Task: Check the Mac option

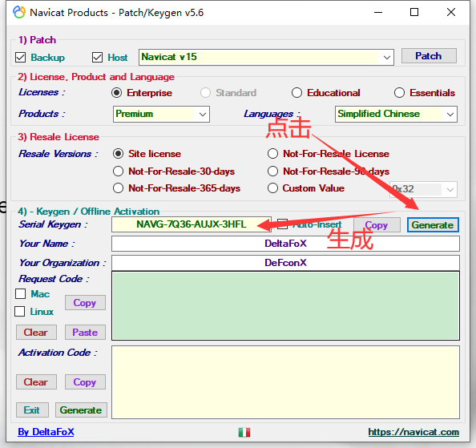Action: coord(20,294)
